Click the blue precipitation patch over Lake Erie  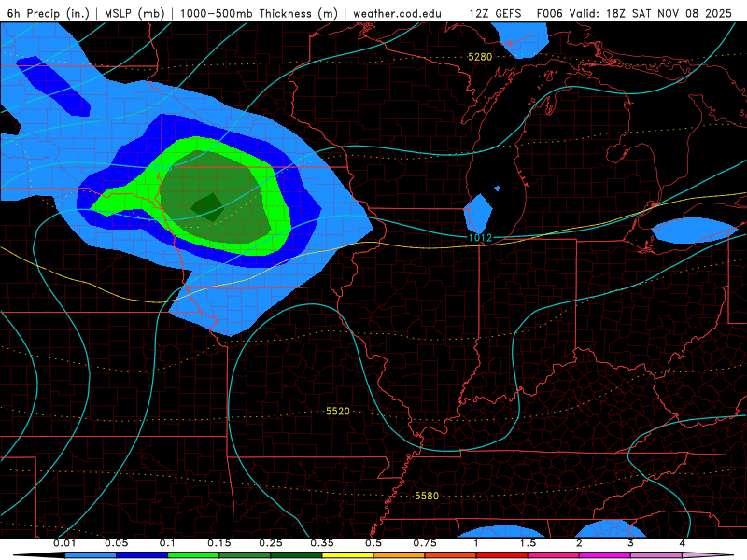click(693, 230)
